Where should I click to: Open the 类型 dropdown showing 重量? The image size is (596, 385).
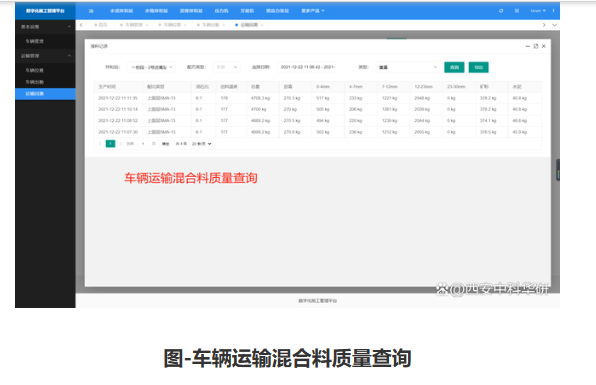(408, 67)
